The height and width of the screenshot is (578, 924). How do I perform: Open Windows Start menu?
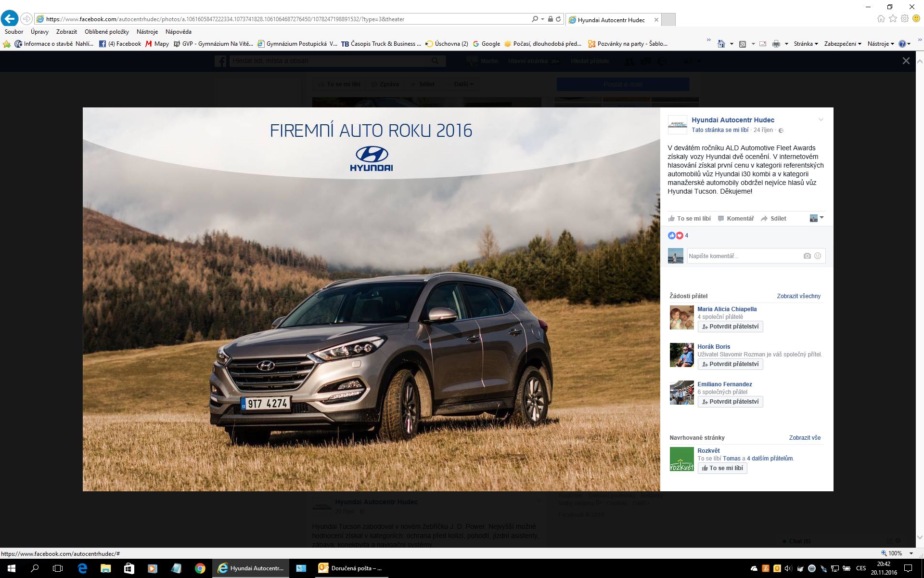pyautogui.click(x=12, y=568)
